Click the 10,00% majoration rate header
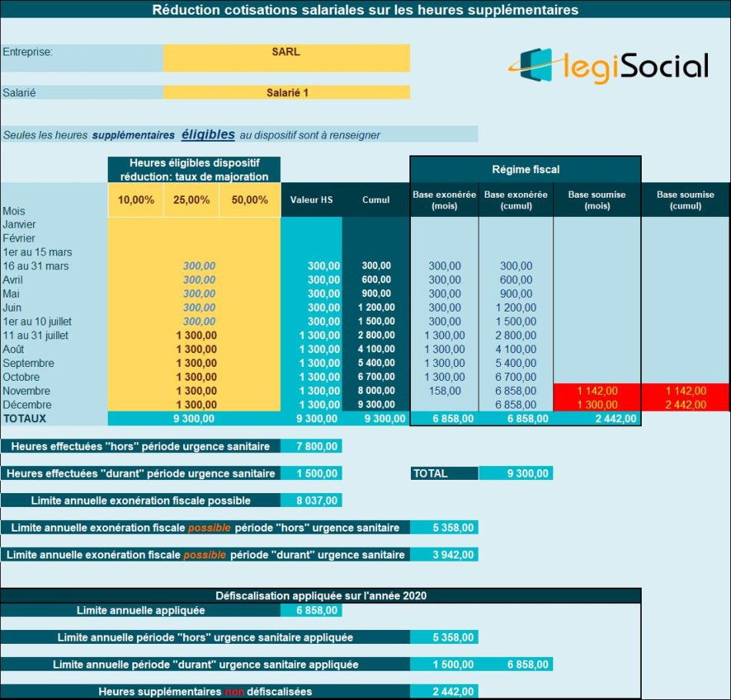The image size is (731, 700). [135, 200]
